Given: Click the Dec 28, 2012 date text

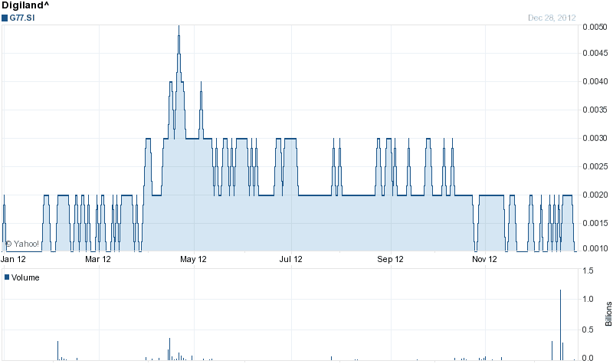Looking at the screenshot, I should pos(552,18).
